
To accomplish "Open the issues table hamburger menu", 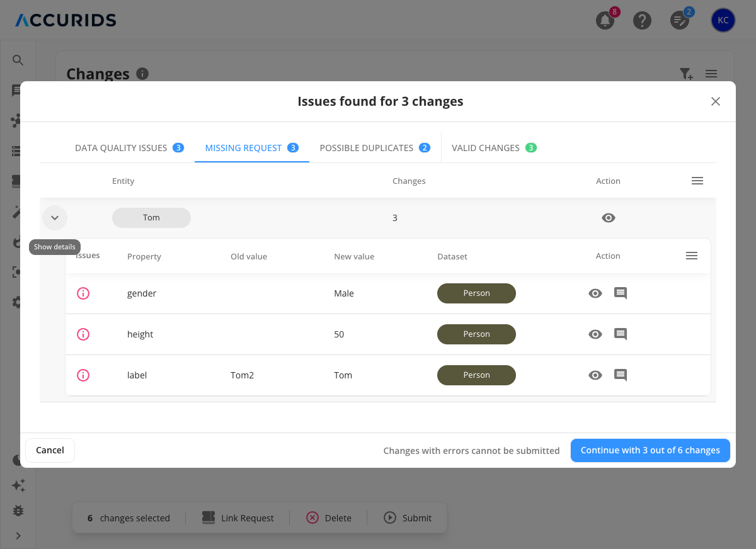I will [x=691, y=256].
